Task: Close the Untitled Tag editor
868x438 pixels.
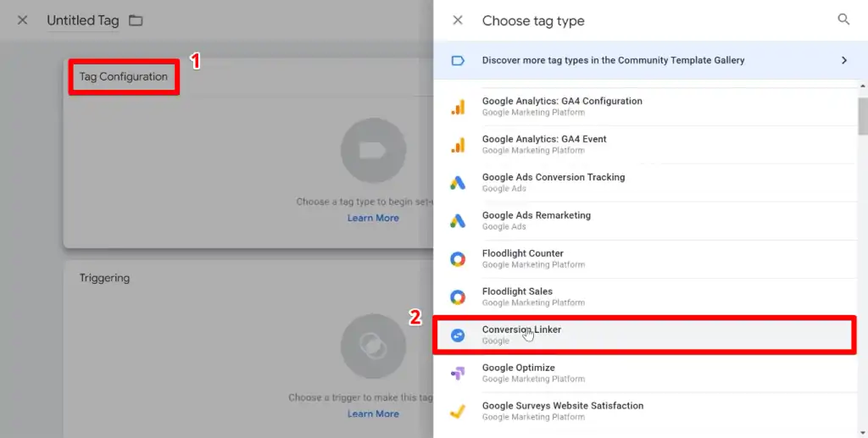Action: (x=23, y=20)
